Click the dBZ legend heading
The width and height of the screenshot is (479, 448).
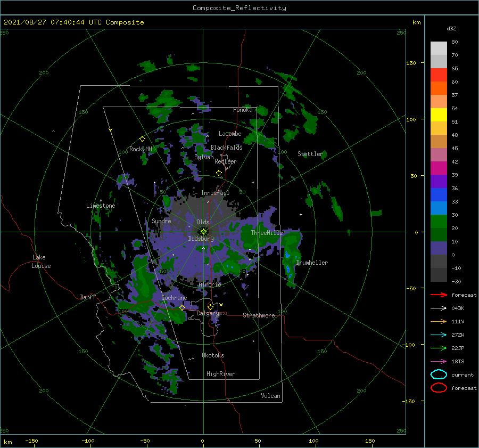click(x=451, y=28)
